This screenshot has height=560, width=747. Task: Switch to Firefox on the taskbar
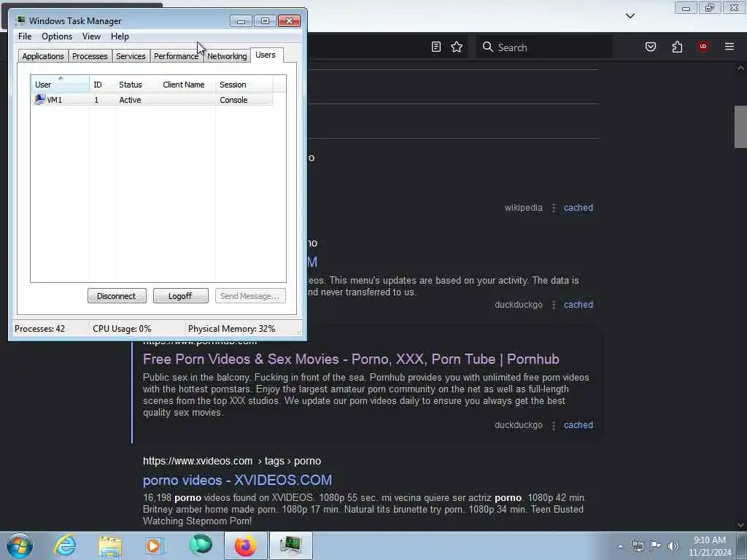point(245,545)
